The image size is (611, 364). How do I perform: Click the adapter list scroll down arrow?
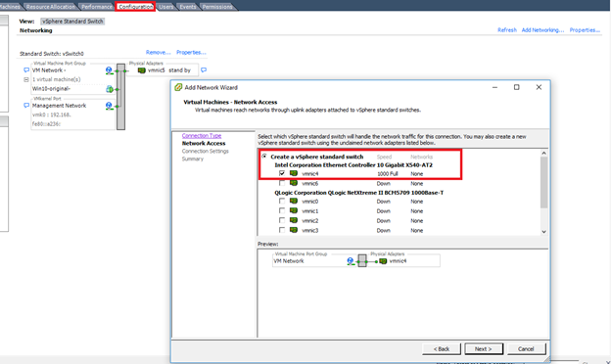(x=544, y=232)
